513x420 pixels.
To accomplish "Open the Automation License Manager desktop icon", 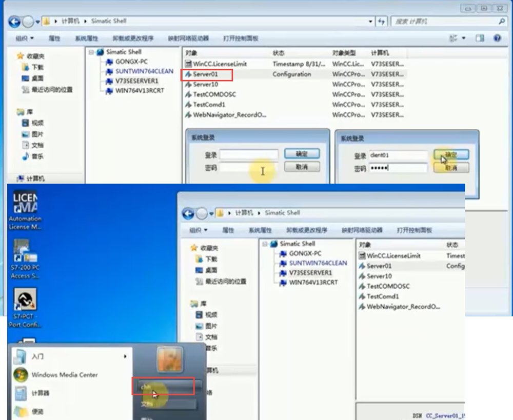I will click(25, 208).
